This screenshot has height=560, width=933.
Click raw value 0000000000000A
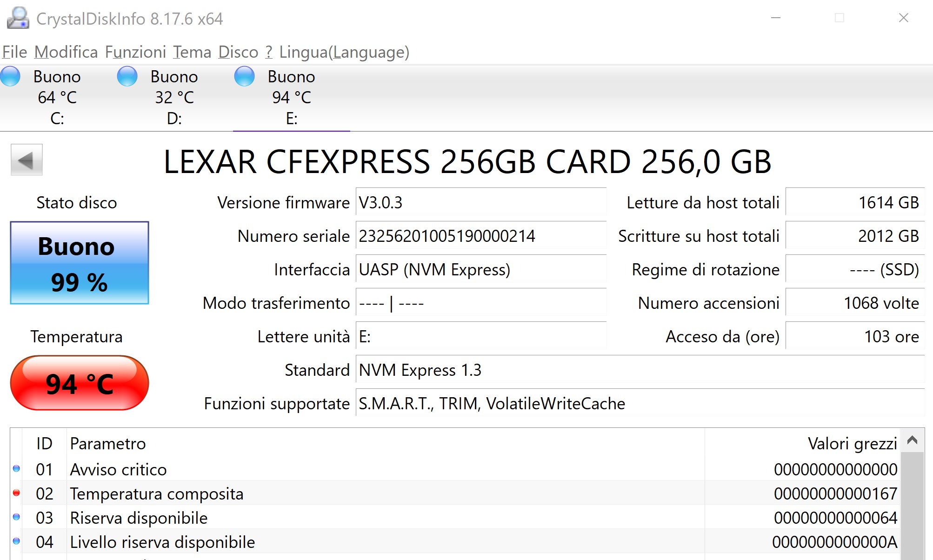tap(834, 542)
